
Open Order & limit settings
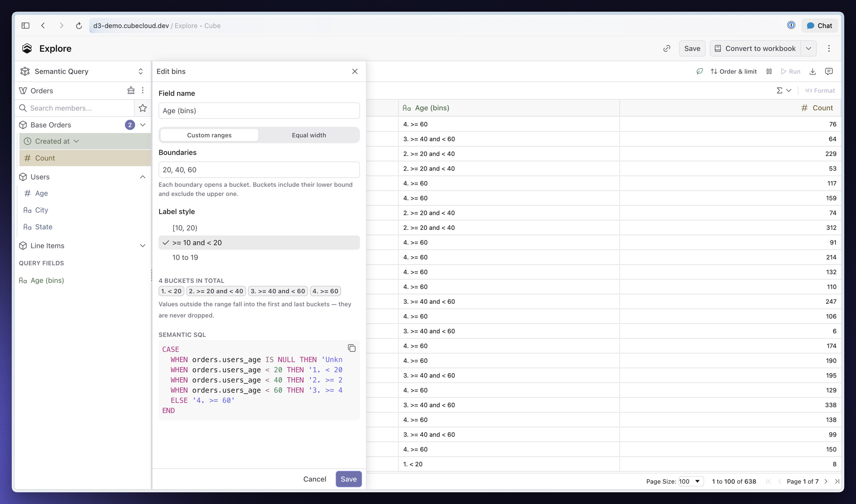(x=734, y=71)
